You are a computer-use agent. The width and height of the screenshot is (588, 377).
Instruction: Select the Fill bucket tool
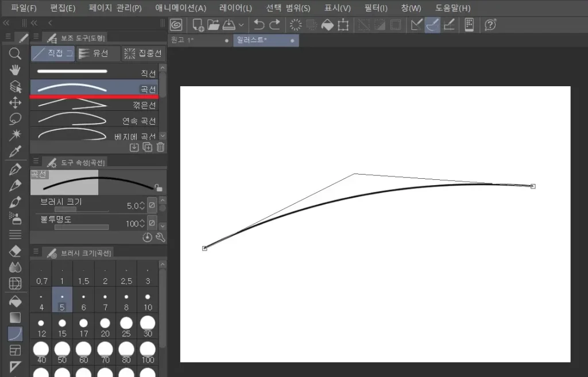coord(16,301)
